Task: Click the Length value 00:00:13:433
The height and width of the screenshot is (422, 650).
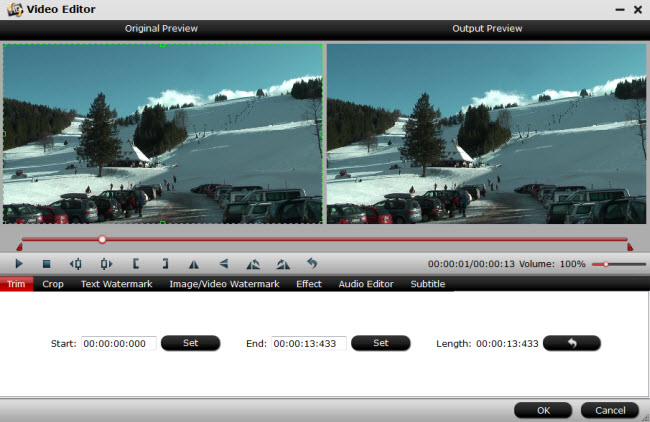Action: click(507, 344)
